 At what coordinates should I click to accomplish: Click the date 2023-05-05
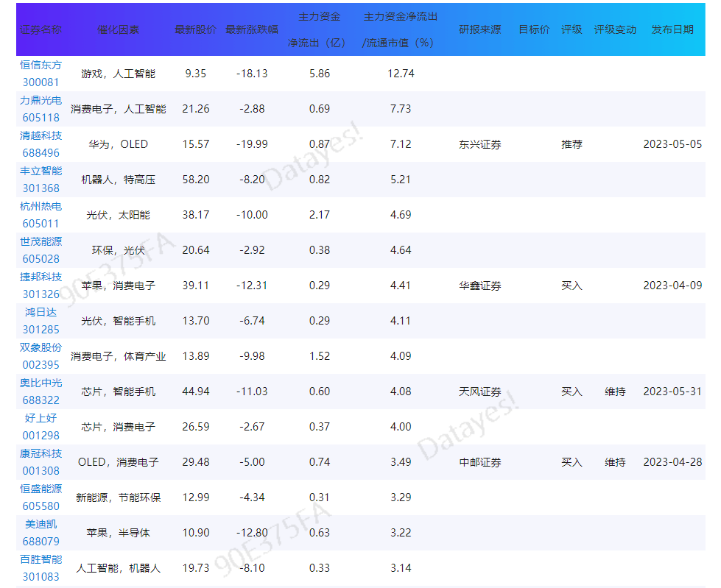tap(672, 144)
